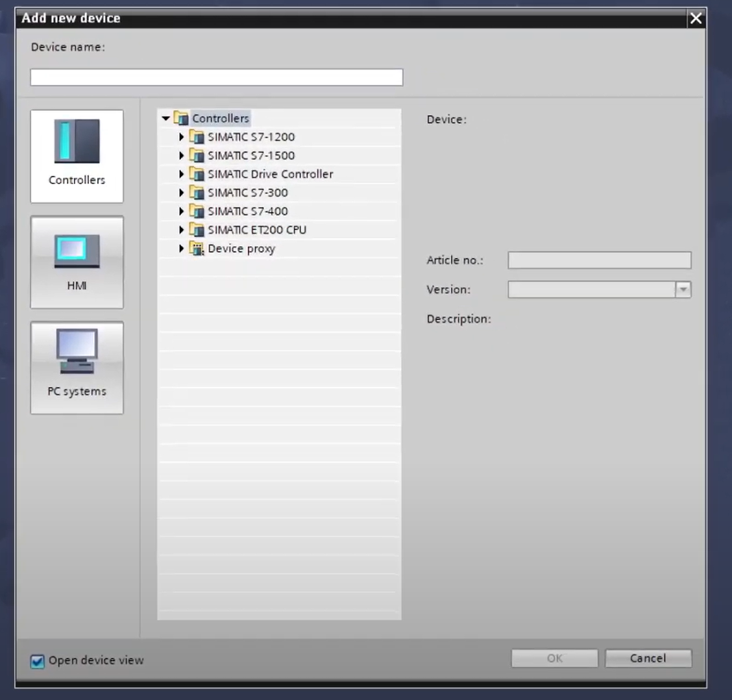Select the PC systems category icon
The image size is (732, 700).
[x=77, y=368]
